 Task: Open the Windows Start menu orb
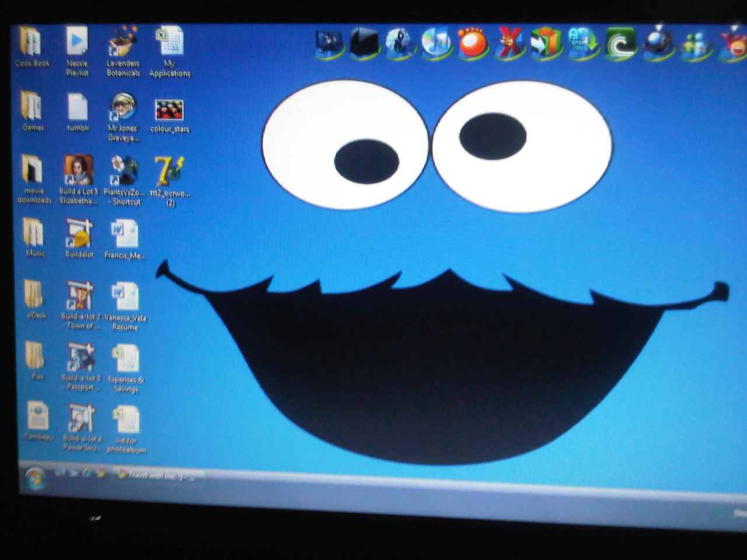pos(35,478)
